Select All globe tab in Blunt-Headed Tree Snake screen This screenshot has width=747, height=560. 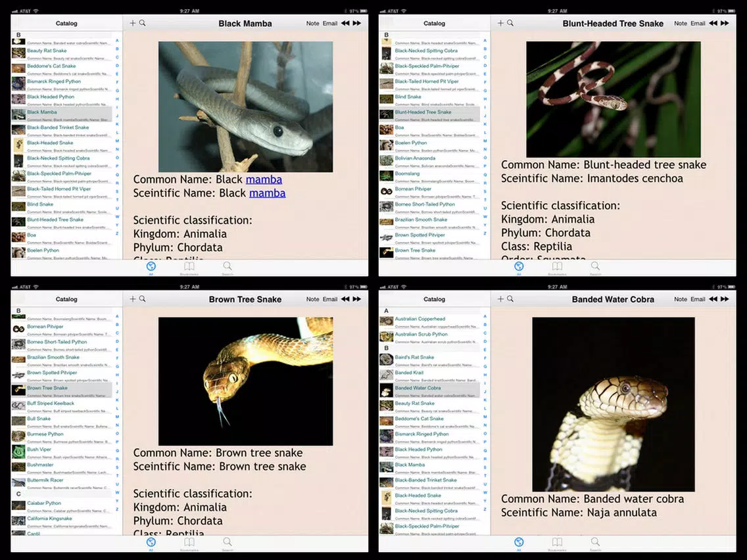(519, 267)
